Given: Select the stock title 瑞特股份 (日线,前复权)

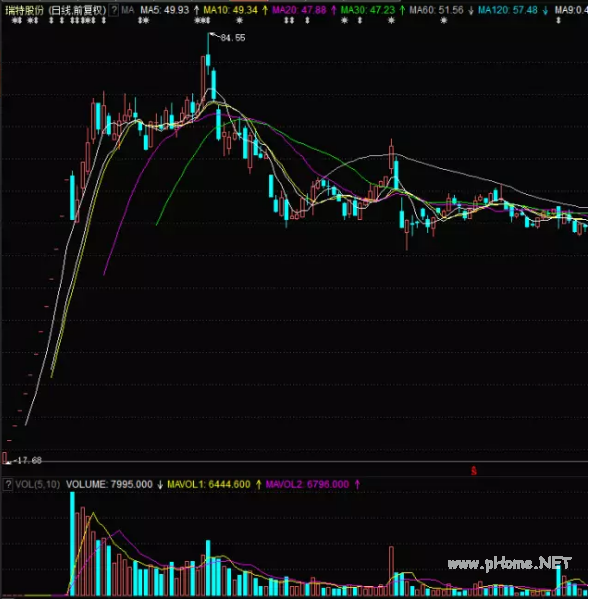Looking at the screenshot, I should click(x=56, y=10).
